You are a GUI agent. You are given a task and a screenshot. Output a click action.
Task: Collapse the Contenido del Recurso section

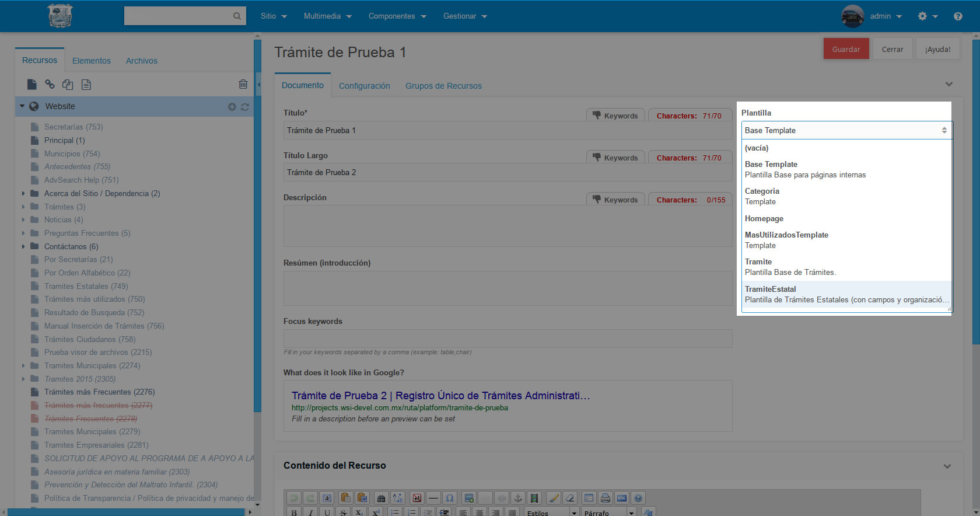(947, 466)
